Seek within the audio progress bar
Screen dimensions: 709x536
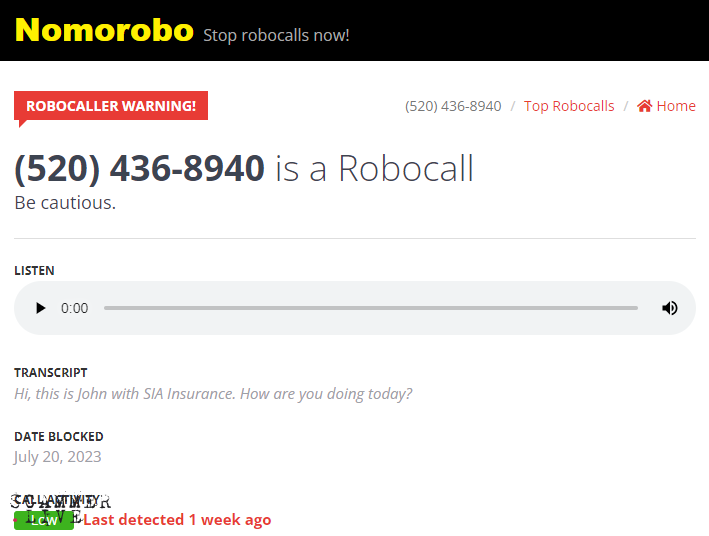tap(371, 308)
